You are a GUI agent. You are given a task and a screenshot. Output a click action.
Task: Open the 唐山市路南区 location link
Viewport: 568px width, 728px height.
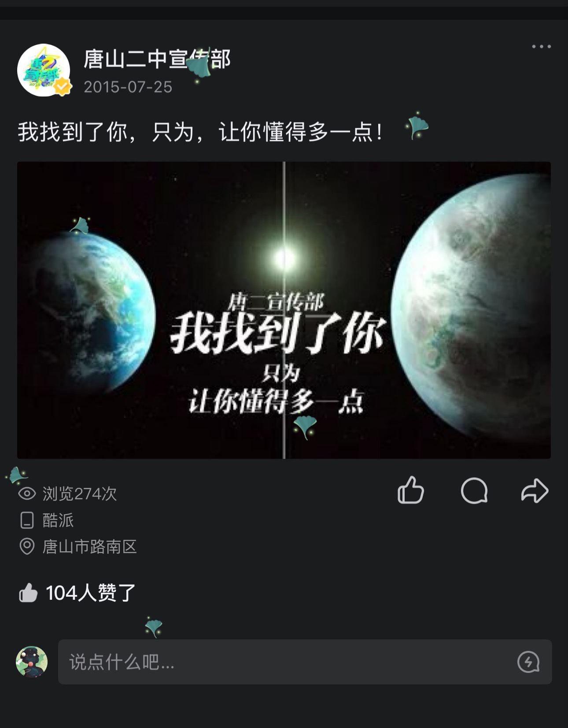click(90, 547)
